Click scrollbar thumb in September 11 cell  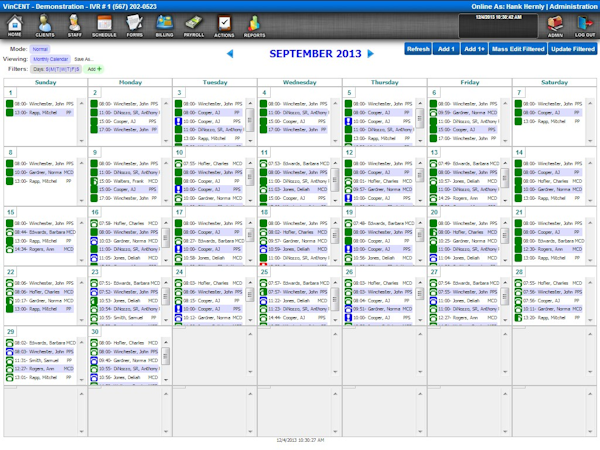[x=335, y=179]
